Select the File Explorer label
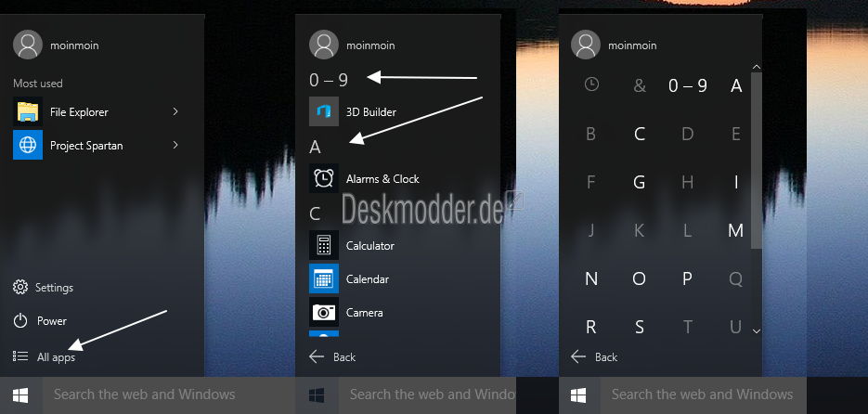This screenshot has height=414, width=868. tap(79, 111)
